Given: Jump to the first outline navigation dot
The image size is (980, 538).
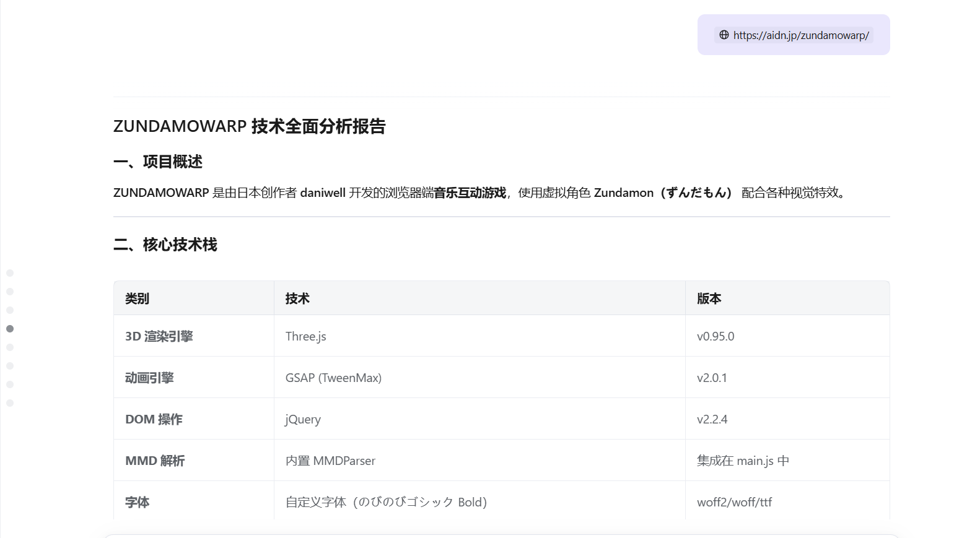Looking at the screenshot, I should [x=10, y=273].
